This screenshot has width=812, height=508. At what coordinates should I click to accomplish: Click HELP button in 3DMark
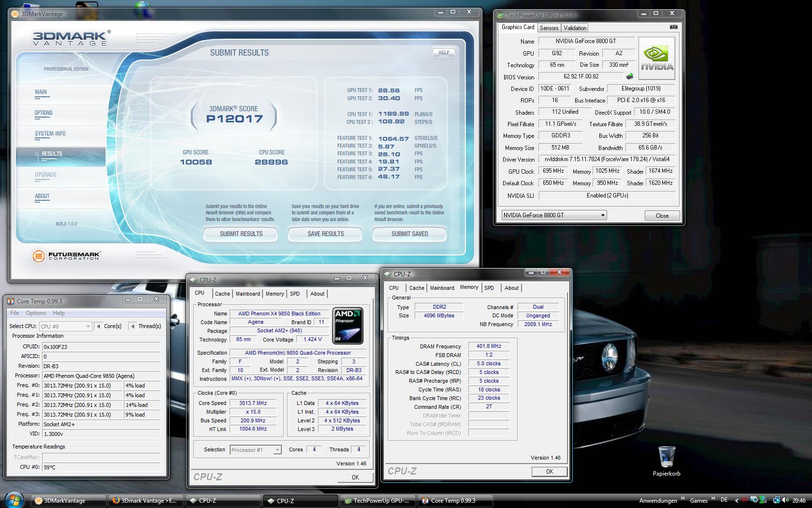pos(444,52)
